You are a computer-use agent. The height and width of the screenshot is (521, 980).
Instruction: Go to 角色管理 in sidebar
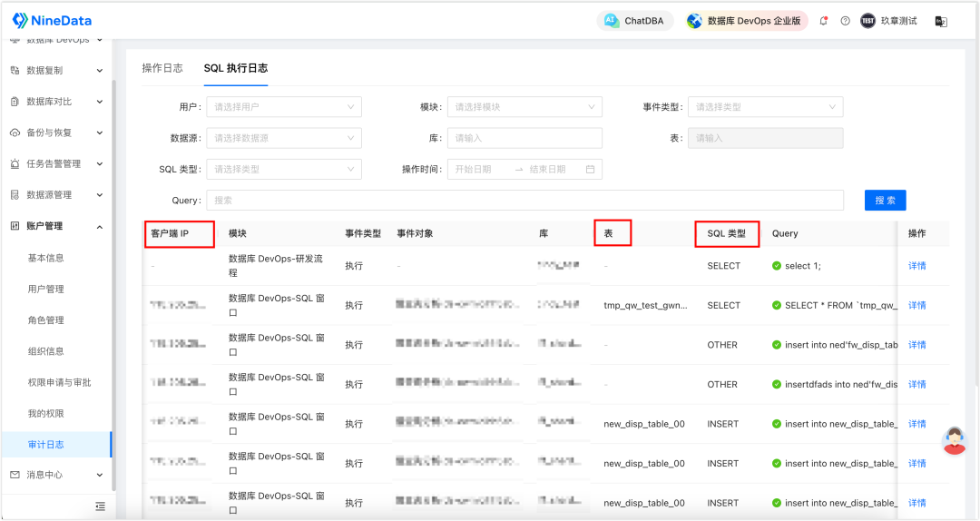45,320
